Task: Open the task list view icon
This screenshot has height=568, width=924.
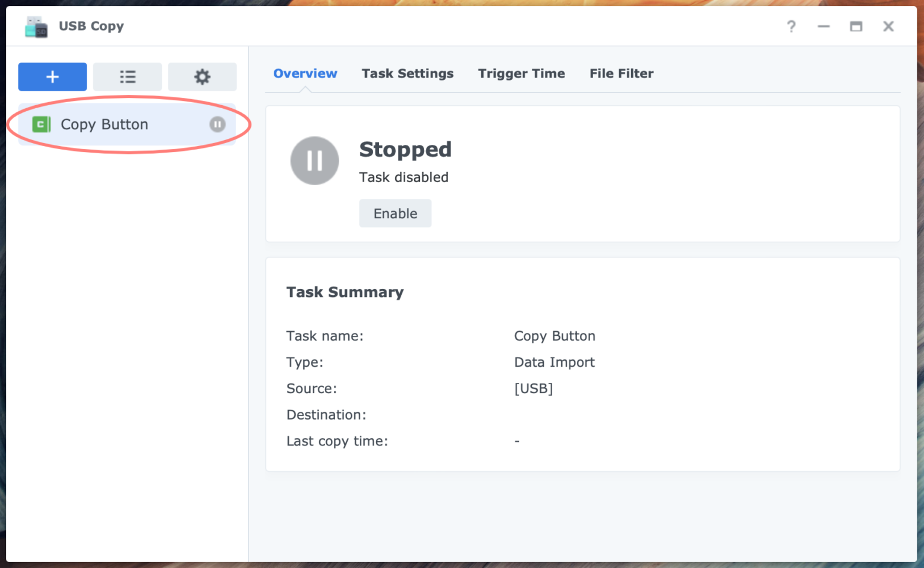Action: pyautogui.click(x=127, y=76)
